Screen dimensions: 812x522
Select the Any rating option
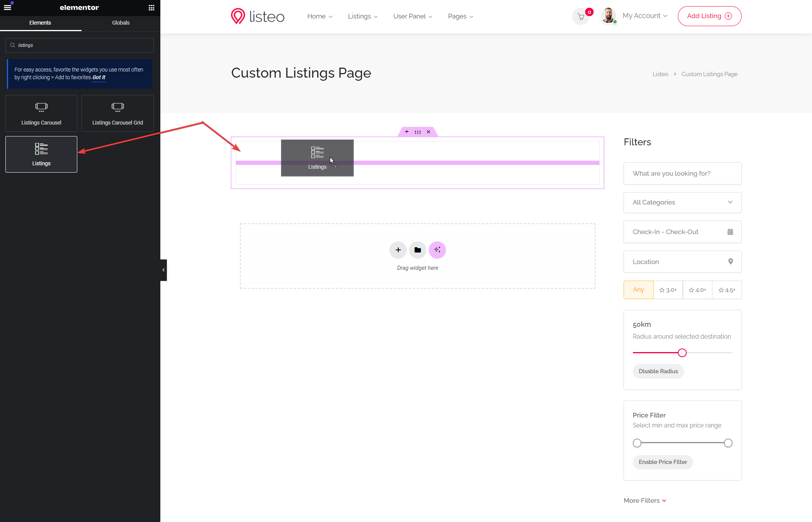tap(638, 290)
